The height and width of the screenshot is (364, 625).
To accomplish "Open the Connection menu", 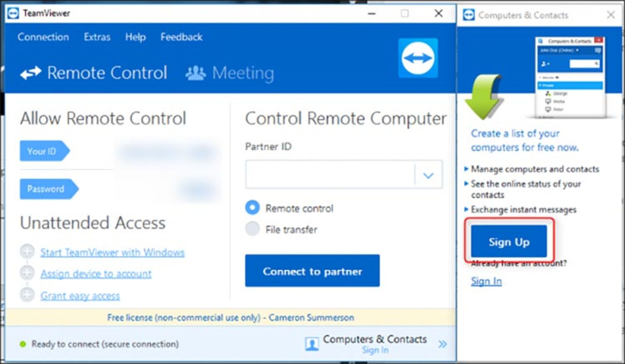I will (x=43, y=37).
